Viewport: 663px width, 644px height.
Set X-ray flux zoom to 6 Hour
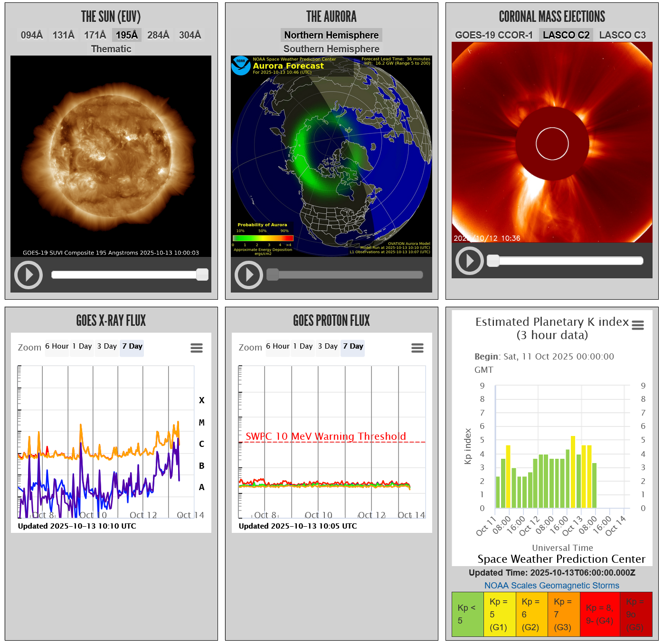click(x=57, y=347)
